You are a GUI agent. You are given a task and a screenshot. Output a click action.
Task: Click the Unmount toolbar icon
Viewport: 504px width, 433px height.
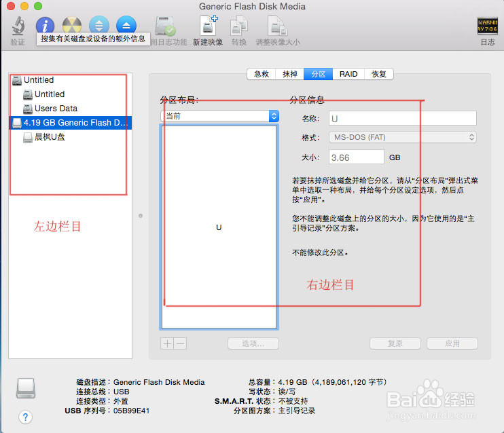click(99, 25)
